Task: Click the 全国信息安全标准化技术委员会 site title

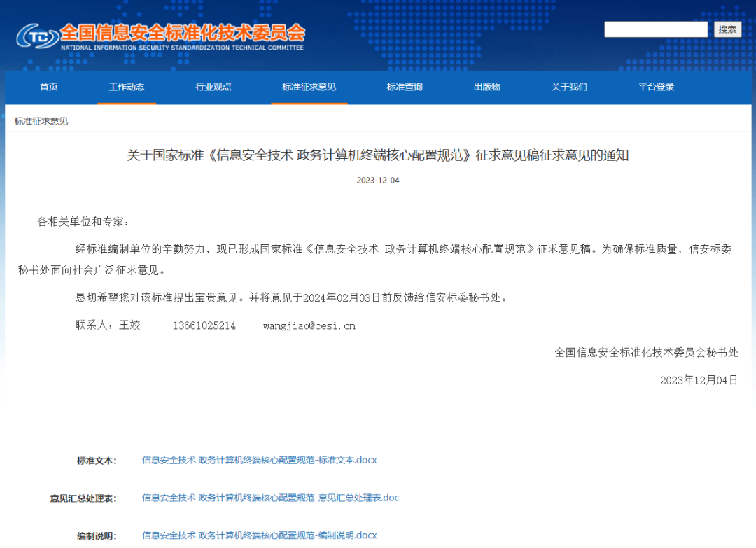Action: click(183, 33)
